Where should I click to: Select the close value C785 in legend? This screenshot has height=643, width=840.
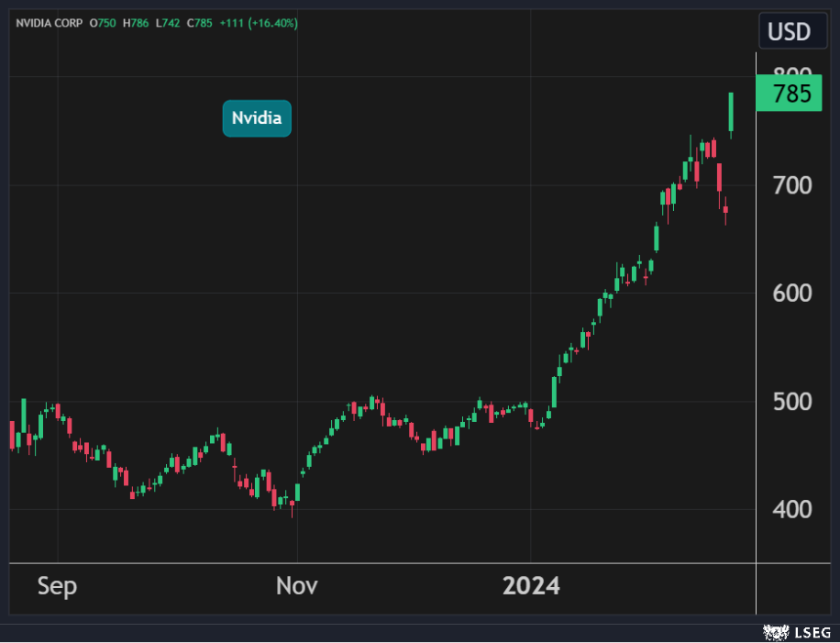[x=199, y=23]
